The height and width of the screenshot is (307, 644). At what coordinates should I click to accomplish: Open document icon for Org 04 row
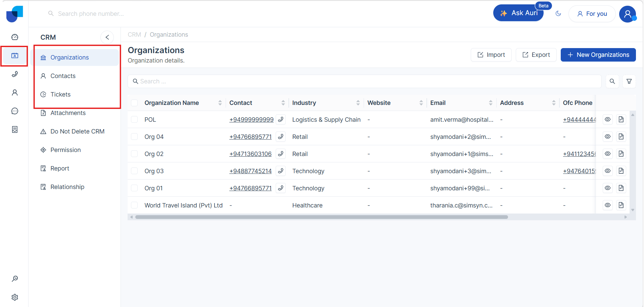coord(621,137)
